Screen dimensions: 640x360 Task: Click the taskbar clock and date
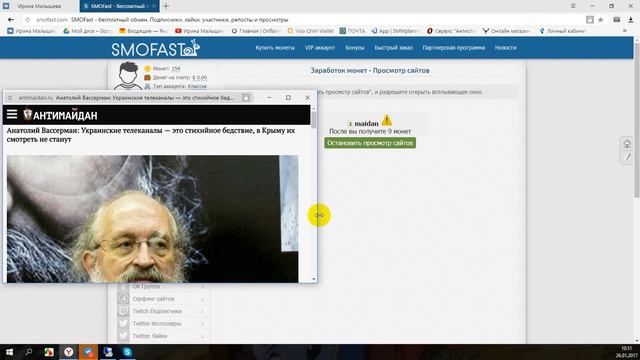click(x=627, y=352)
